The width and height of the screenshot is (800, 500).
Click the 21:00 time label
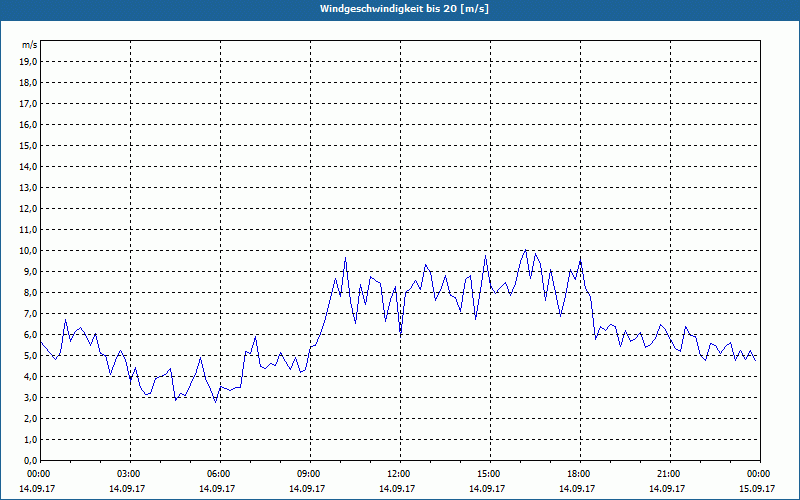point(670,474)
